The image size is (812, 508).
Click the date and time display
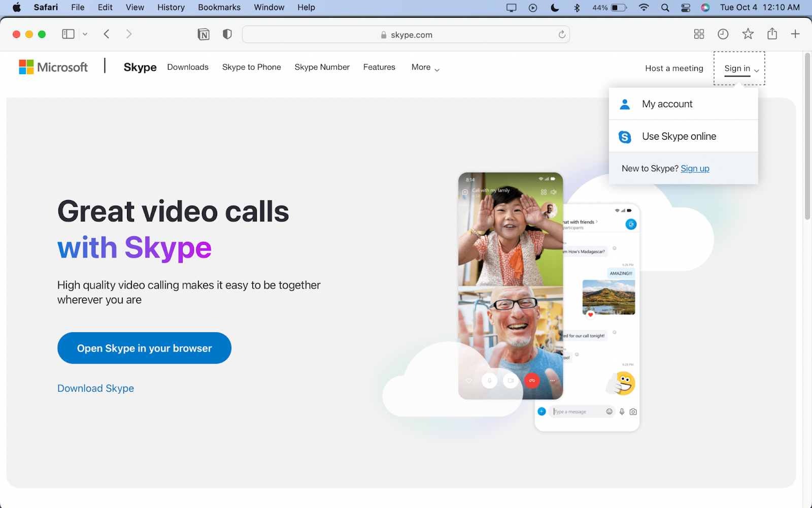760,7
